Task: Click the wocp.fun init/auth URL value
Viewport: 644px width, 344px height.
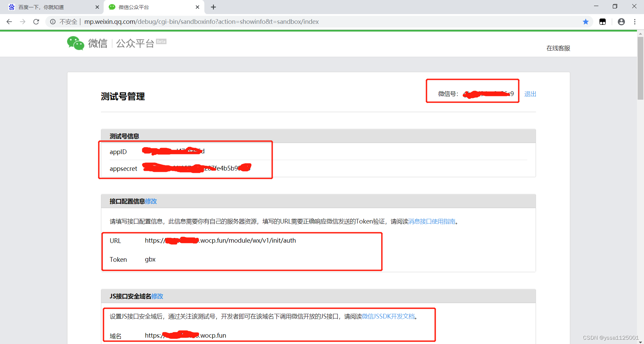Action: click(220, 241)
